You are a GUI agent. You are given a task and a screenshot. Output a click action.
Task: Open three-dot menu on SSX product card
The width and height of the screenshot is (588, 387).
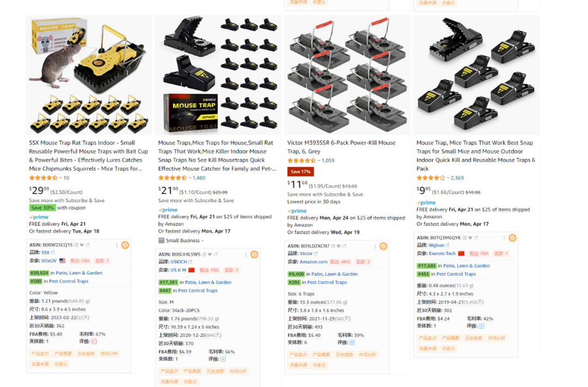pyautogui.click(x=117, y=245)
